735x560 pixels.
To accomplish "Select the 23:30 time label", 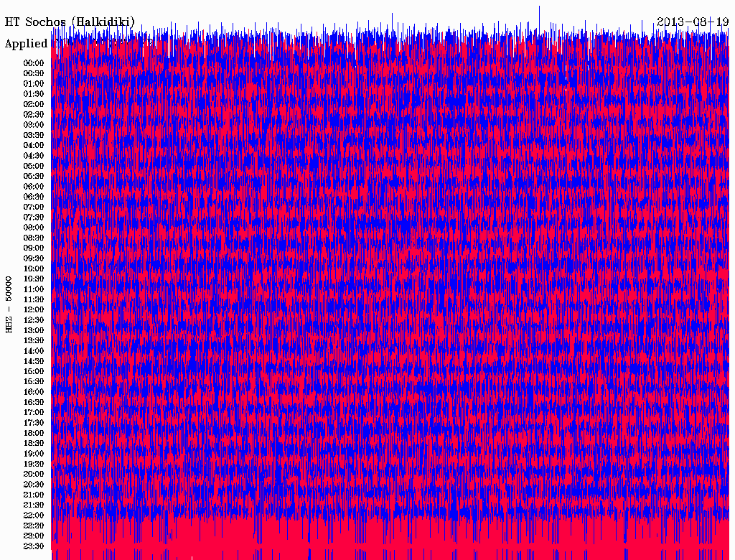I will coord(33,546).
